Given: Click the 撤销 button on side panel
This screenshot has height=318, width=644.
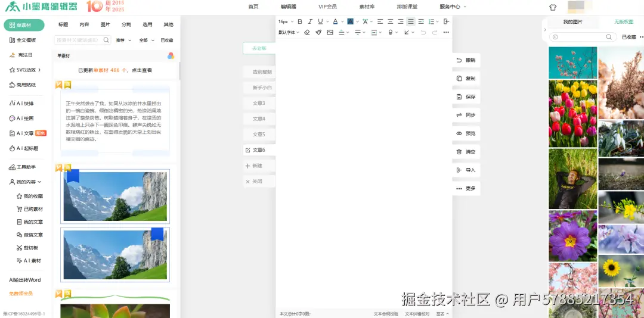Looking at the screenshot, I should click(x=466, y=60).
